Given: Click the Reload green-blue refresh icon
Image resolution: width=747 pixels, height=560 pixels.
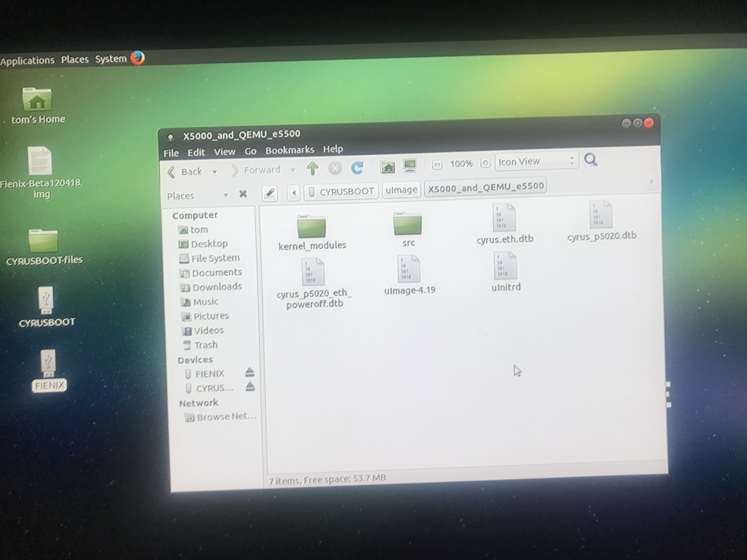Looking at the screenshot, I should (x=357, y=168).
